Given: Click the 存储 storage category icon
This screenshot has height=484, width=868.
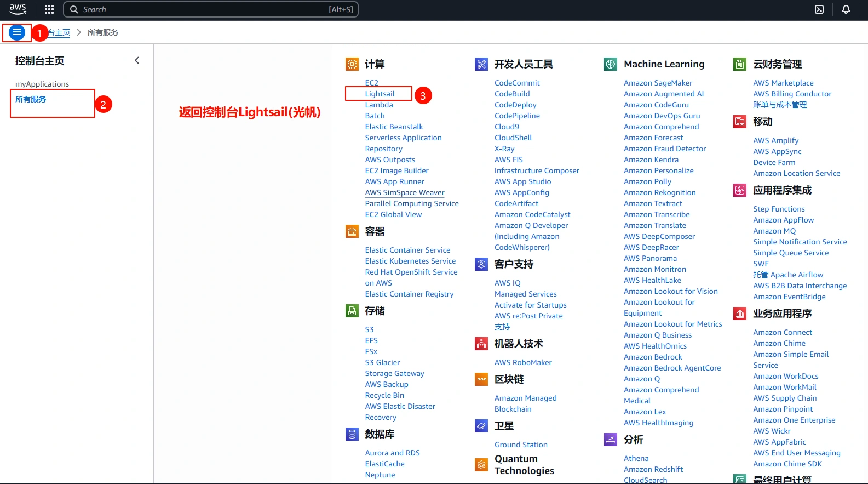Looking at the screenshot, I should click(352, 311).
